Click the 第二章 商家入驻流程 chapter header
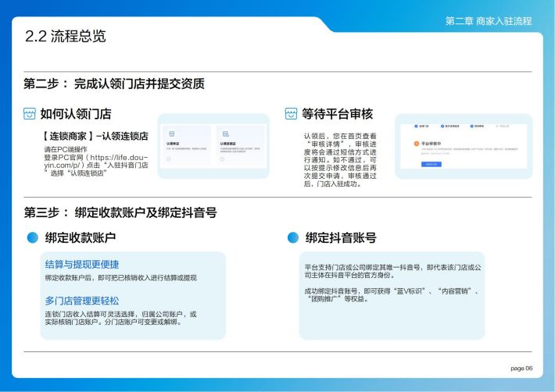Viewport: 555px width, 392px height. pos(489,21)
